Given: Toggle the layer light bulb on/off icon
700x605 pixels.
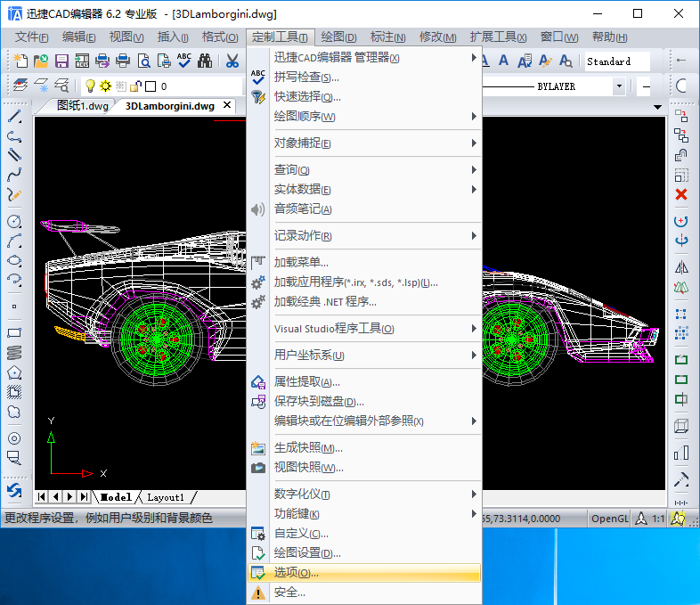Looking at the screenshot, I should 90,86.
